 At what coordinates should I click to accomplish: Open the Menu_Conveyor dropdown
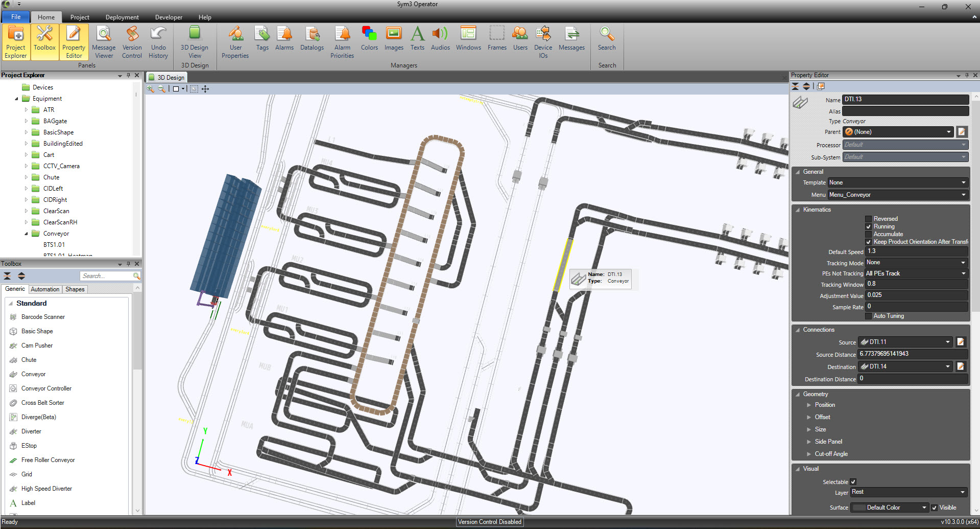click(963, 194)
